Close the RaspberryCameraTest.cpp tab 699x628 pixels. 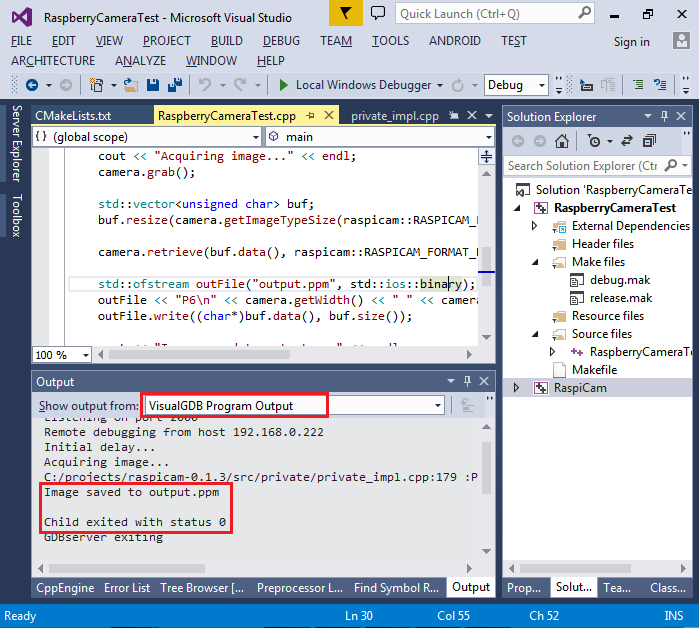point(329,115)
